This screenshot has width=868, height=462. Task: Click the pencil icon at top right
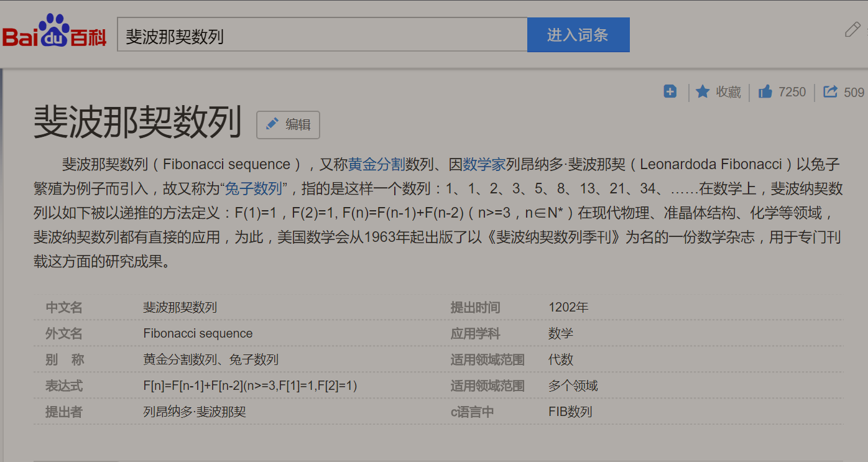pyautogui.click(x=852, y=29)
